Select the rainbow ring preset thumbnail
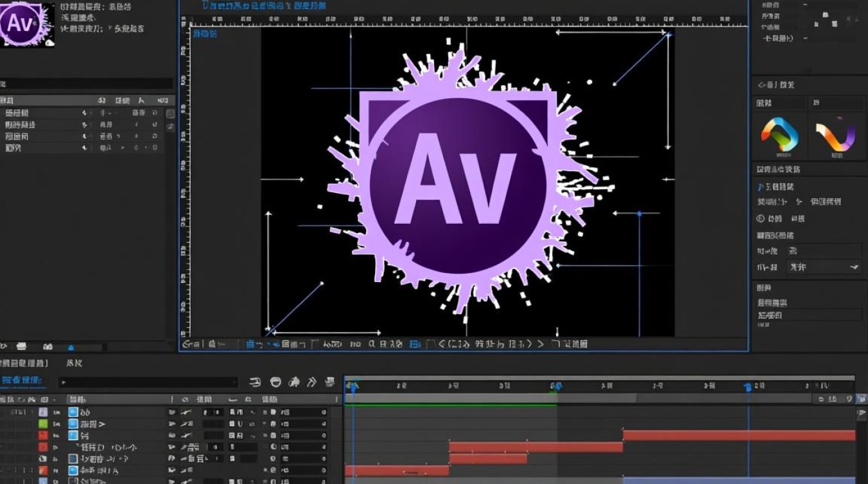868x484 pixels. (780, 135)
